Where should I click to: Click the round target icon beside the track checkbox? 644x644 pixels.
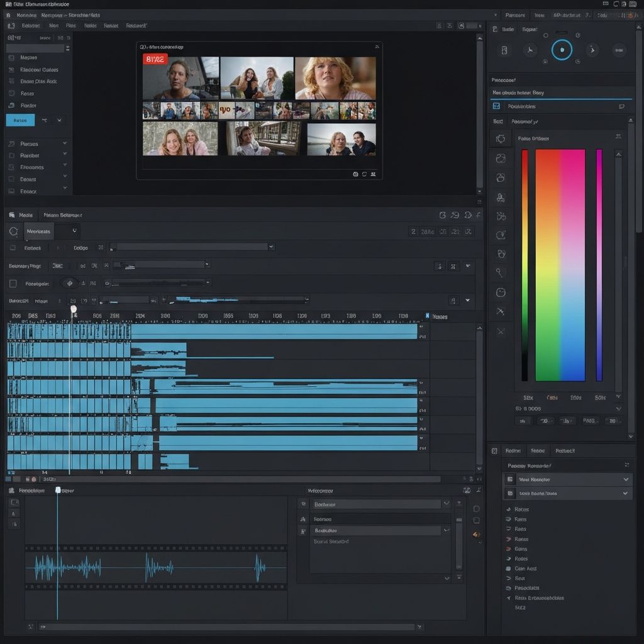69,283
